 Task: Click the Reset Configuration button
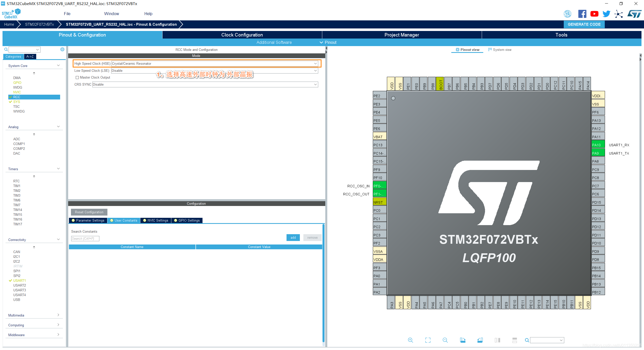pos(89,212)
